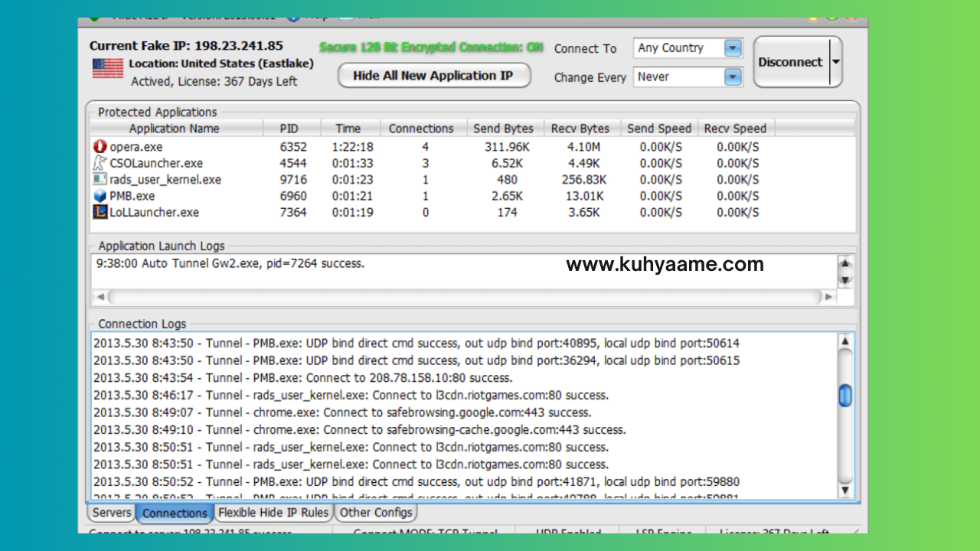Click the Send Bytes value 2.65K
Image resolution: width=980 pixels, height=551 pixels.
(x=508, y=196)
